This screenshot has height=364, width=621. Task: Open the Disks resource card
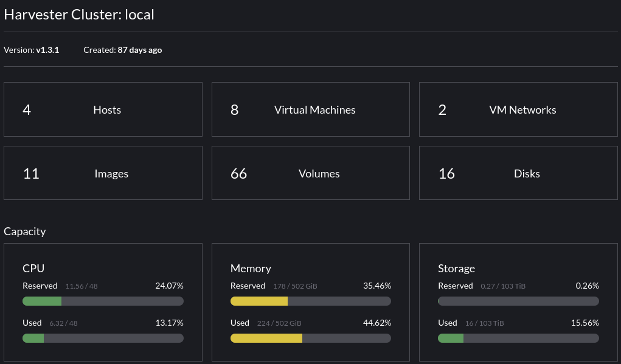(518, 173)
